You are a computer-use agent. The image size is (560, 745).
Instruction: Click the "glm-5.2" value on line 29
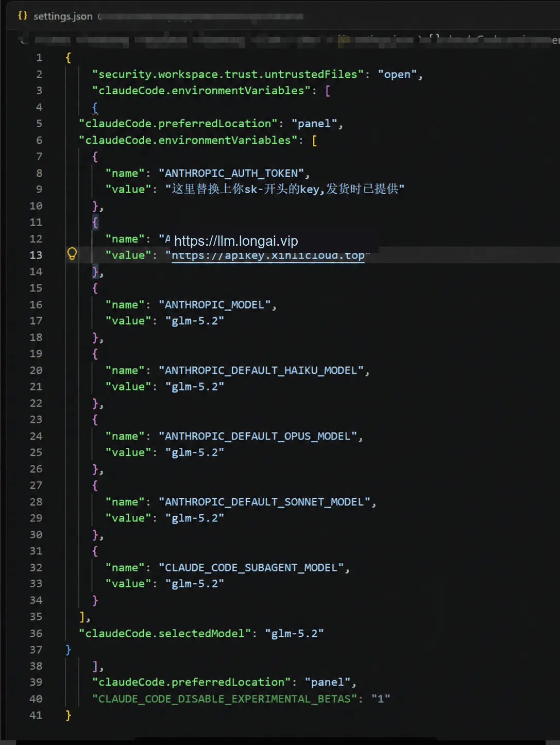click(x=195, y=518)
